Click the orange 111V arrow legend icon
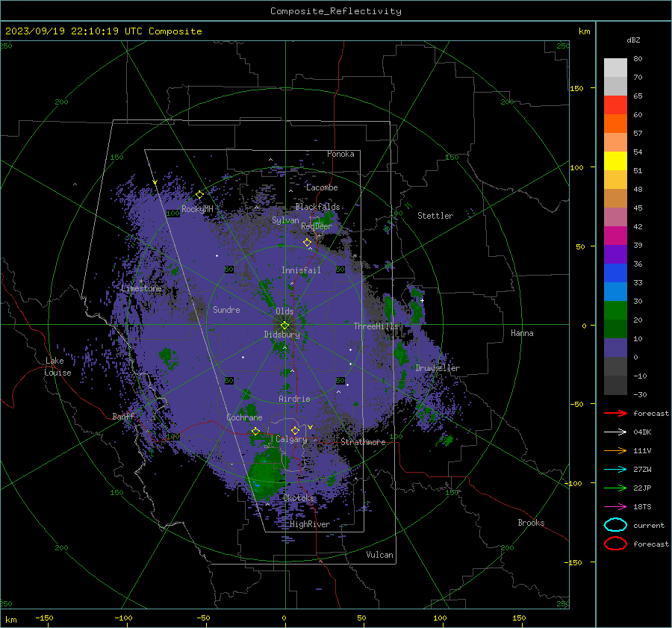Viewport: 672px width, 628px height. [x=615, y=450]
